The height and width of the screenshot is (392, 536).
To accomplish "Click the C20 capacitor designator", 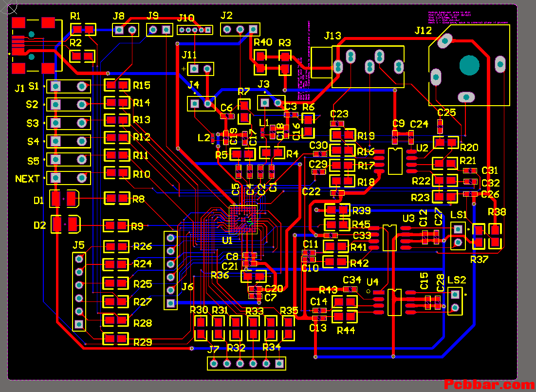I will (274, 288).
